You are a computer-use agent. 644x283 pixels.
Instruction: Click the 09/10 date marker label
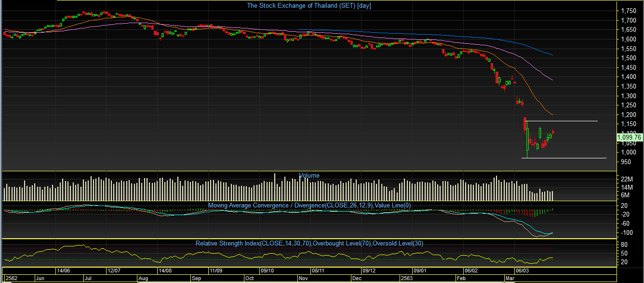coord(267,271)
